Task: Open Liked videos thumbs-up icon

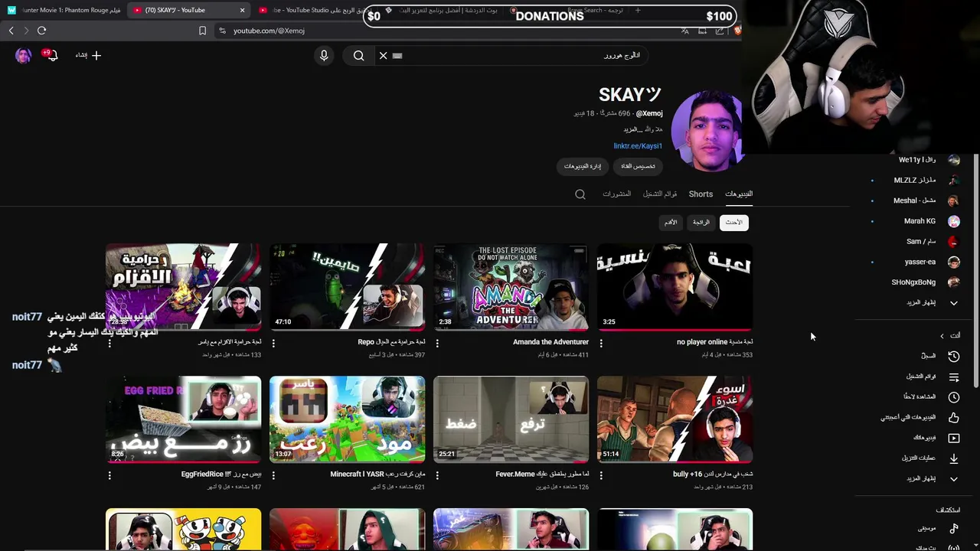Action: pyautogui.click(x=953, y=418)
